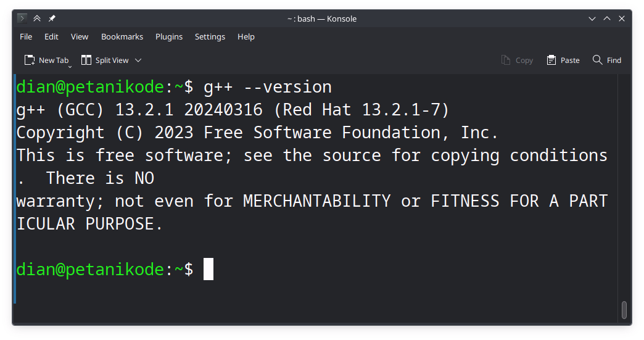Minimize the Konsole window

[x=592, y=19]
